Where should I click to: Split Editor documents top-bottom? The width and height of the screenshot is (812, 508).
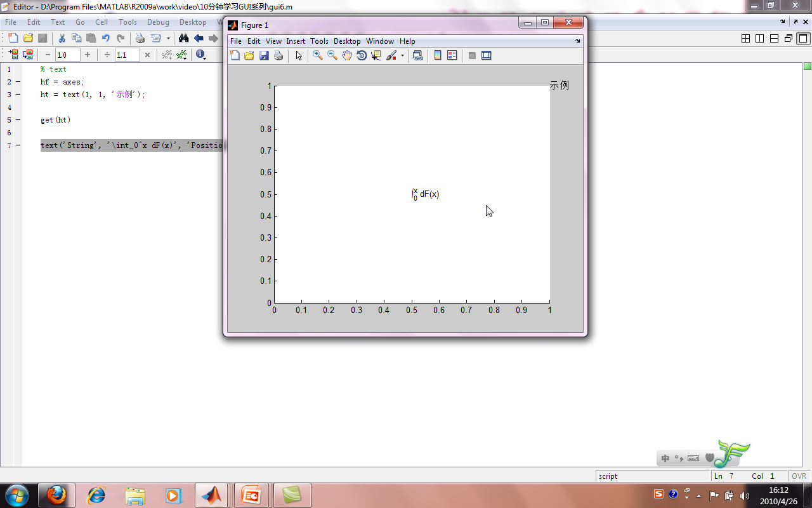click(774, 39)
